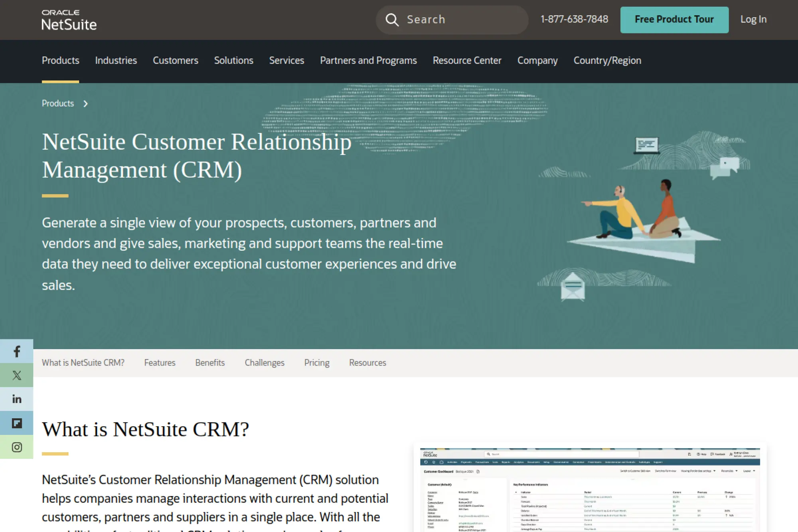Image resolution: width=798 pixels, height=532 pixels.
Task: Open the Solutions dropdown menu
Action: click(233, 61)
